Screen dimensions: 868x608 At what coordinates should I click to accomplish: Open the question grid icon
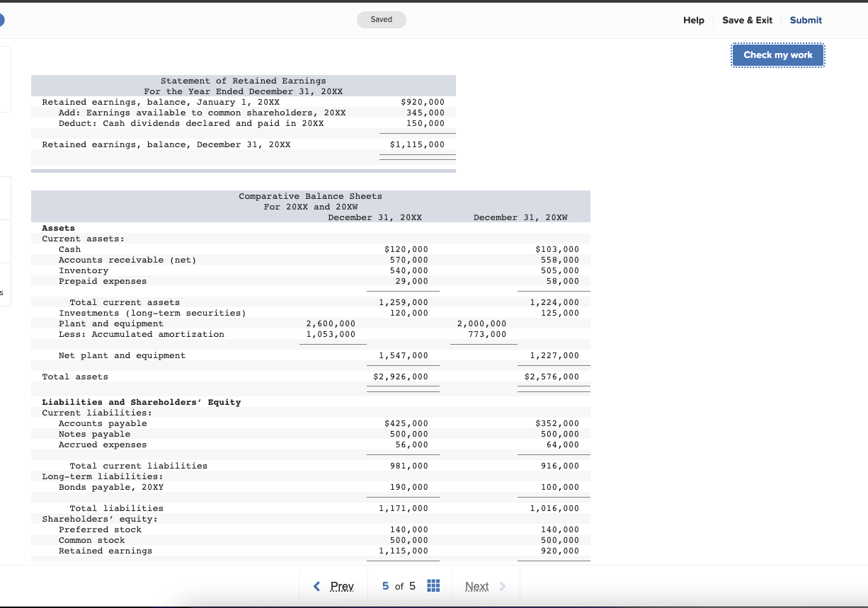pos(434,586)
